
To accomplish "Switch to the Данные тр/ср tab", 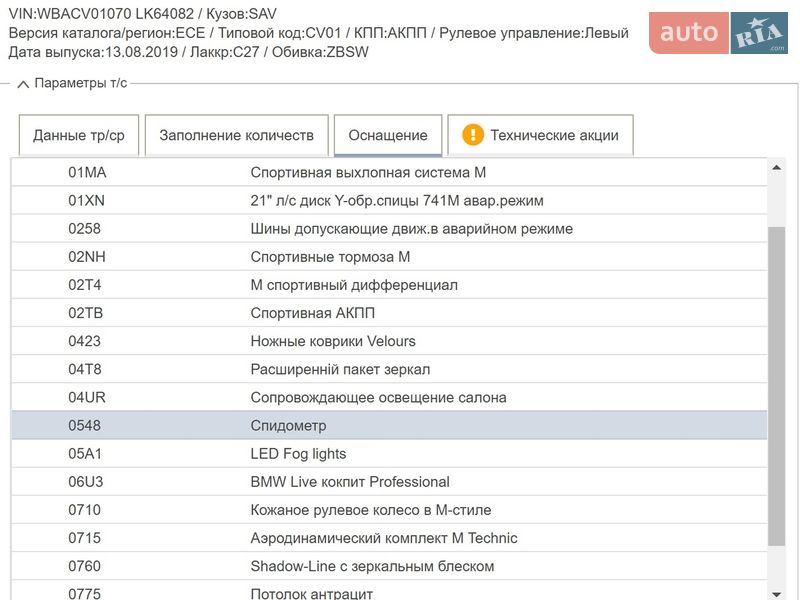I will 78,135.
